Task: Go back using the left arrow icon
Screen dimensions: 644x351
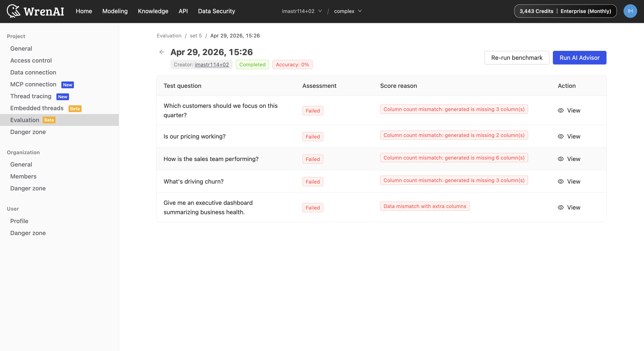Action: click(x=162, y=52)
